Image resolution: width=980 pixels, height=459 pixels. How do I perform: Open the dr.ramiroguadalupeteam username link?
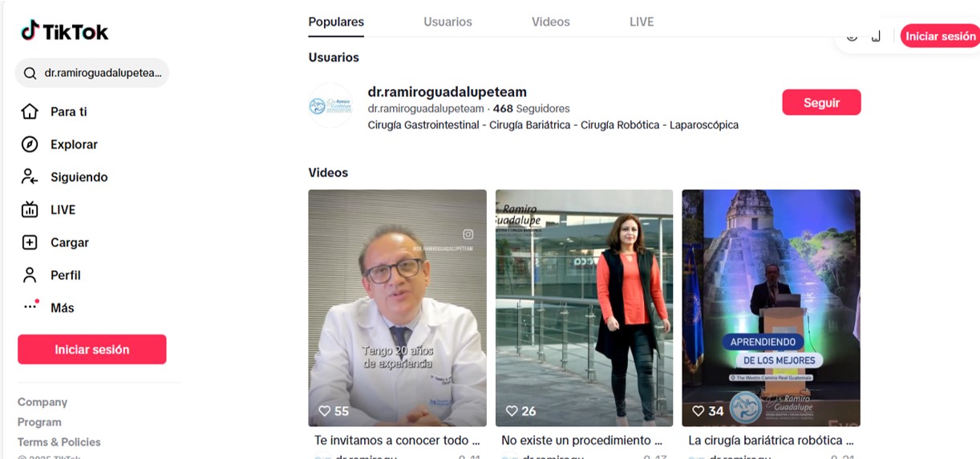(447, 92)
